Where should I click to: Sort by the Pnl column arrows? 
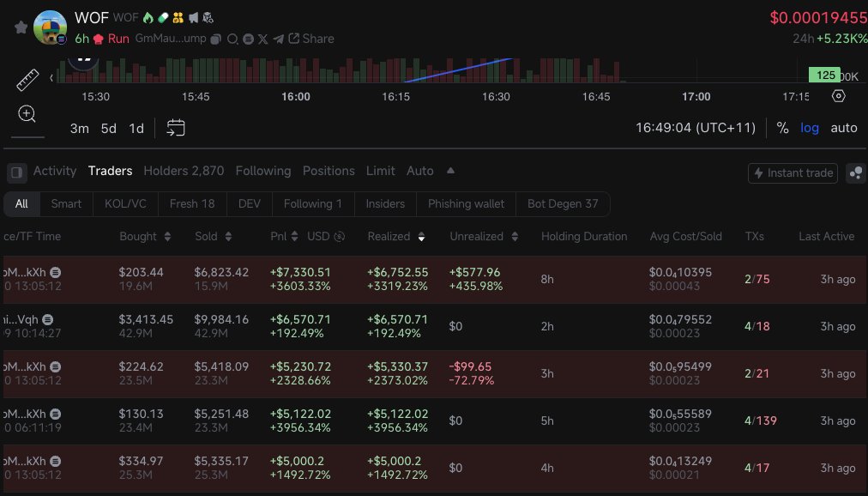[x=294, y=236]
